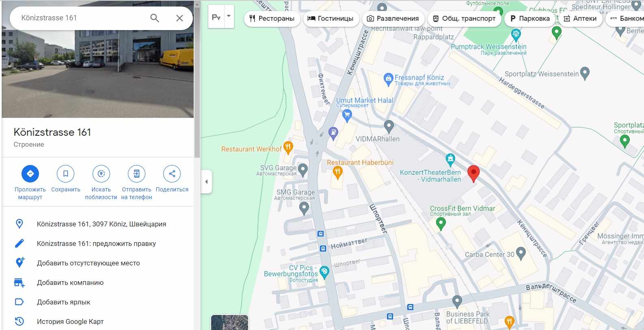Image resolution: width=644 pixels, height=330 pixels.
Task: Filter map by Рестораны
Action: pyautogui.click(x=272, y=18)
